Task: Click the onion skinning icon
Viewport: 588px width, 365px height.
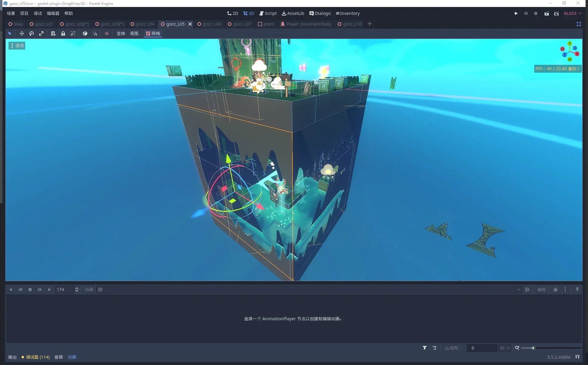Action: pyautogui.click(x=555, y=290)
